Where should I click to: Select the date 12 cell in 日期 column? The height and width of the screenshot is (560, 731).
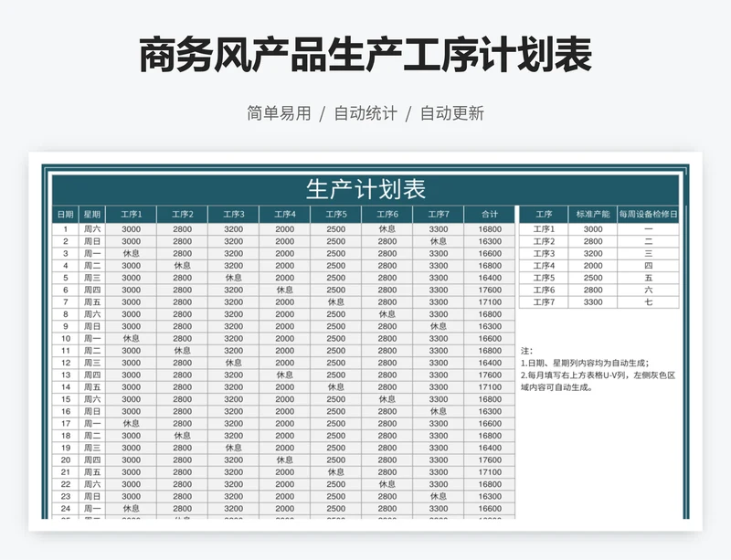(65, 363)
